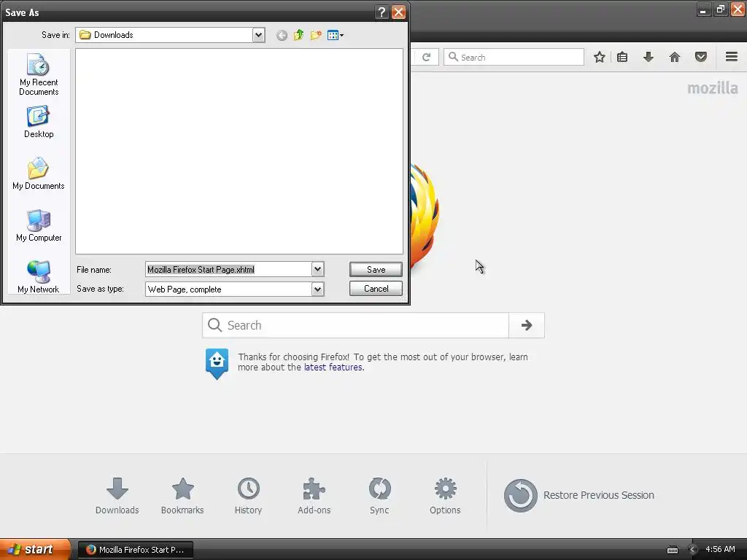Open My Documents shortcut in Save As

pyautogui.click(x=39, y=174)
